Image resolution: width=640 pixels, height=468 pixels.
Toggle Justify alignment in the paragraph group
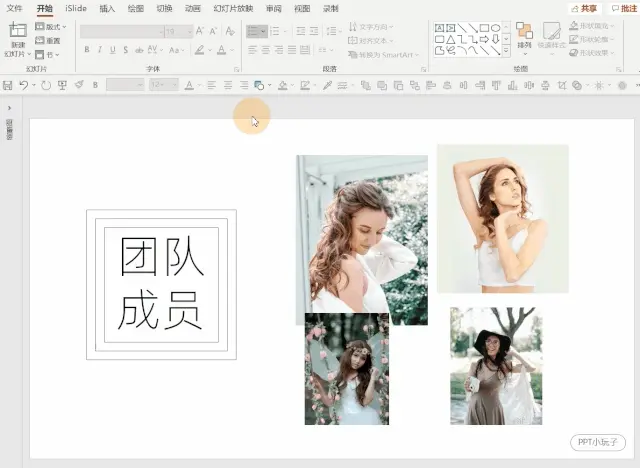pos(292,50)
